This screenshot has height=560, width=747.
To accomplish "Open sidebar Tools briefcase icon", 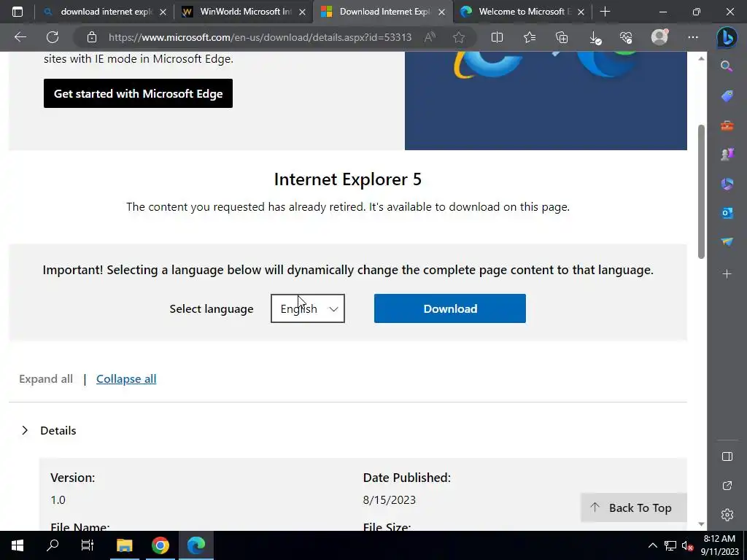I will (x=727, y=125).
